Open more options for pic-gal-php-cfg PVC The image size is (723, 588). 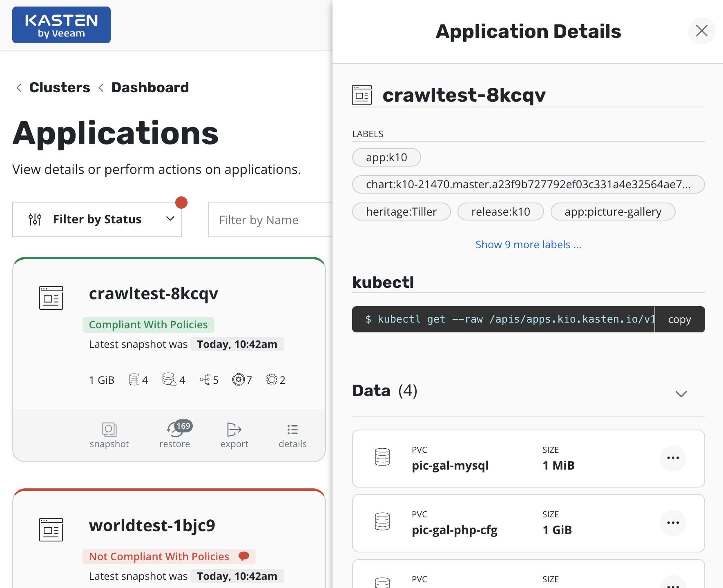point(673,523)
